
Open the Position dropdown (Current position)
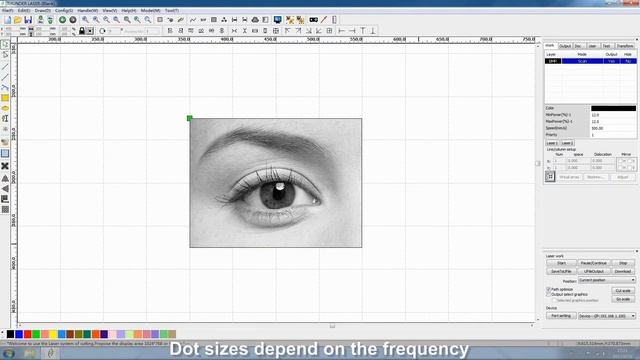(607, 280)
